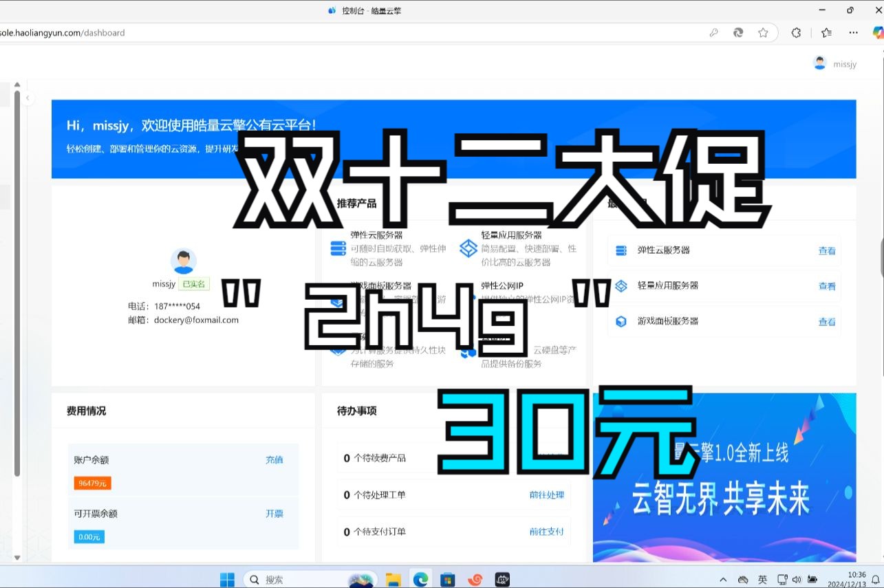This screenshot has height=588, width=884.
Task: Open the browser Extensions puzzle icon
Action: 797,32
